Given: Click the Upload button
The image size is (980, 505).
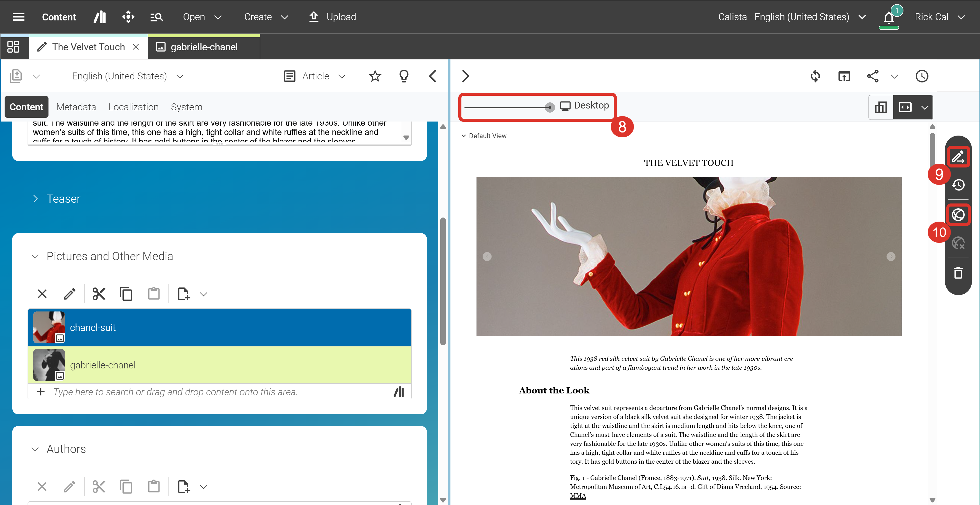Looking at the screenshot, I should [333, 17].
